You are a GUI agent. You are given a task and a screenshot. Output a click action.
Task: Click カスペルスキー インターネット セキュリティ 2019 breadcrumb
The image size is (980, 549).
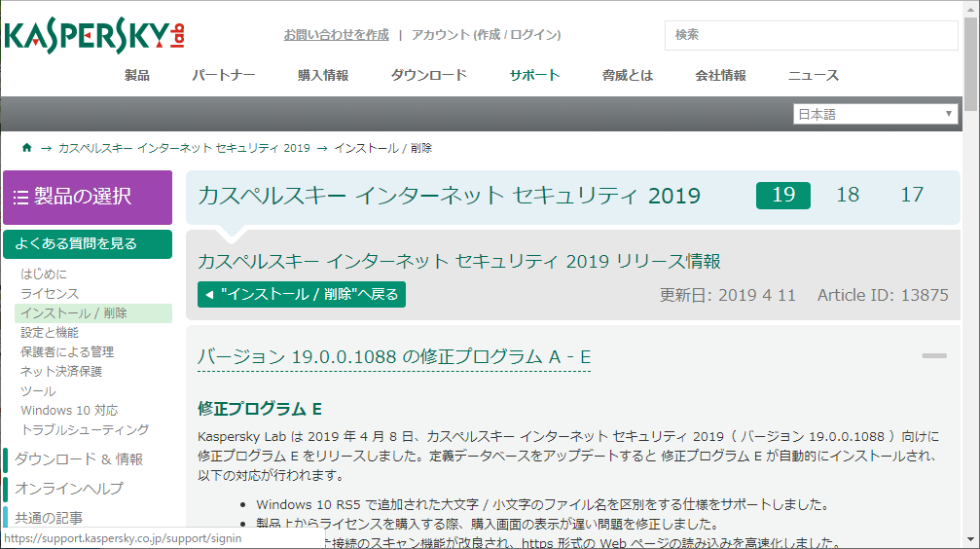(x=184, y=148)
